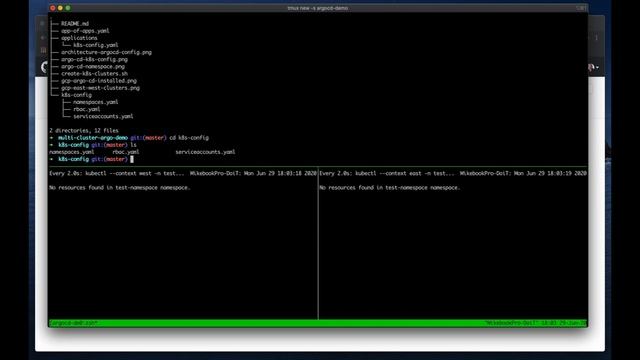This screenshot has width=640, height=360.
Task: Click the 'cd k8s-config' command text
Action: tap(189, 138)
